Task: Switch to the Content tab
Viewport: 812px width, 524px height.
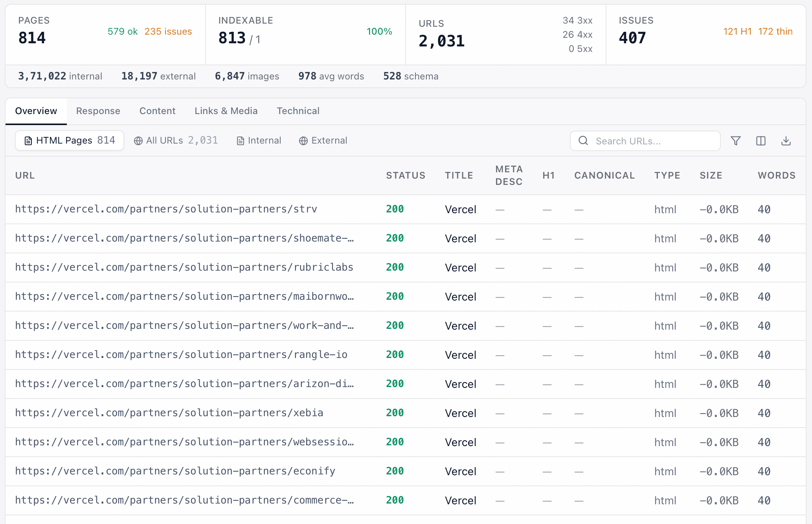Action: pyautogui.click(x=157, y=111)
